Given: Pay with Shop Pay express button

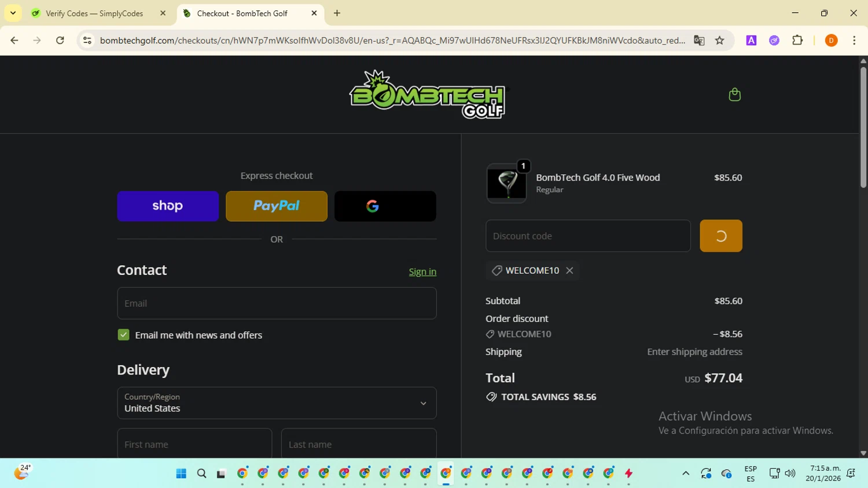Looking at the screenshot, I should click(x=168, y=206).
